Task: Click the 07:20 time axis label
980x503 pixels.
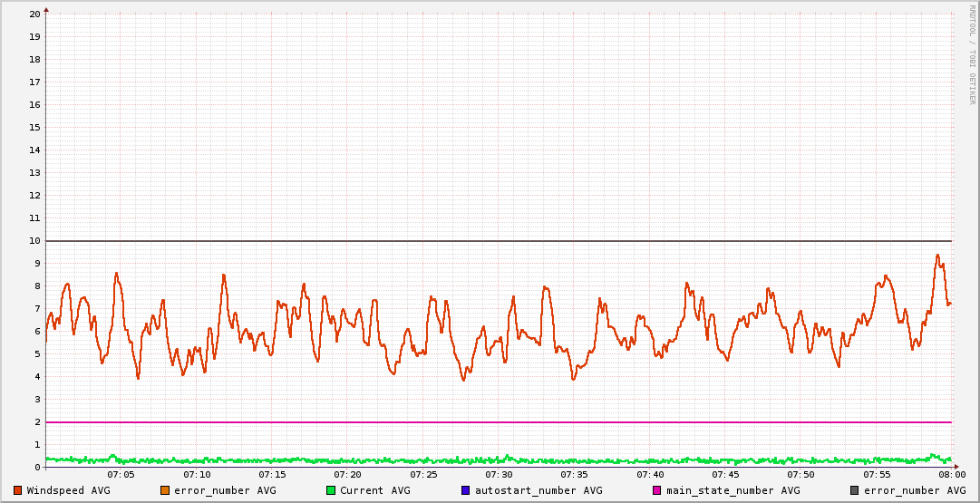Action: pos(347,475)
